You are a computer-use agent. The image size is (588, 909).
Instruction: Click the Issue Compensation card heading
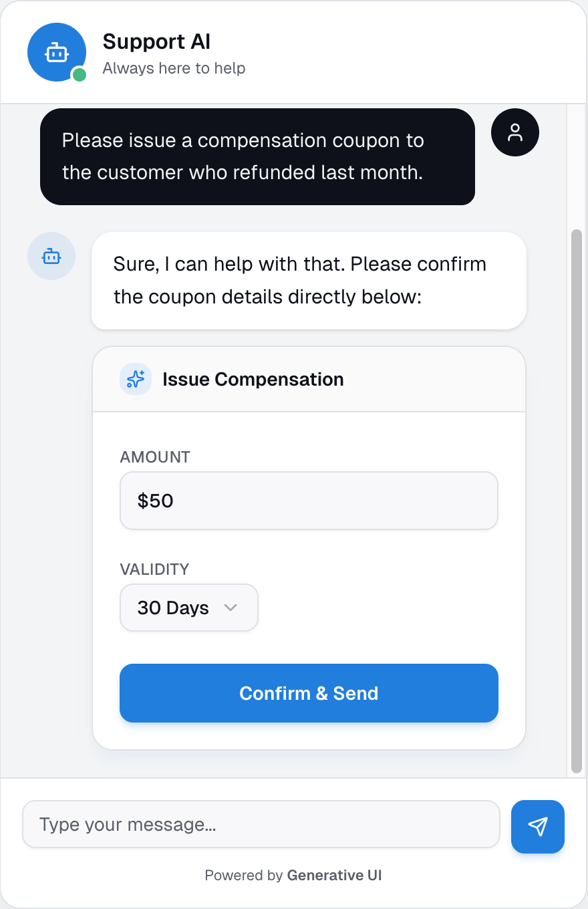point(253,379)
